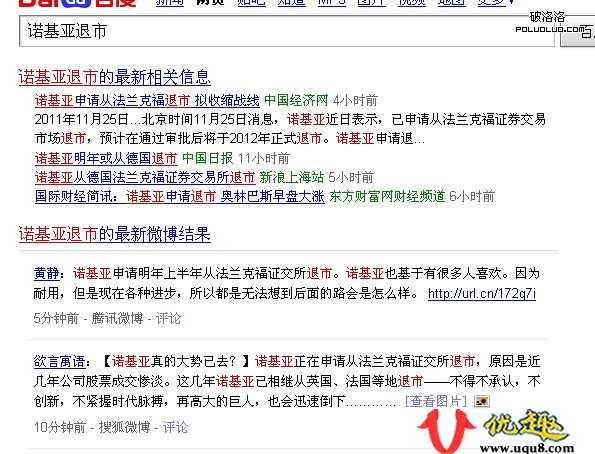Click the Baidu search button beside the input
The height and width of the screenshot is (454, 595).
pos(578,31)
